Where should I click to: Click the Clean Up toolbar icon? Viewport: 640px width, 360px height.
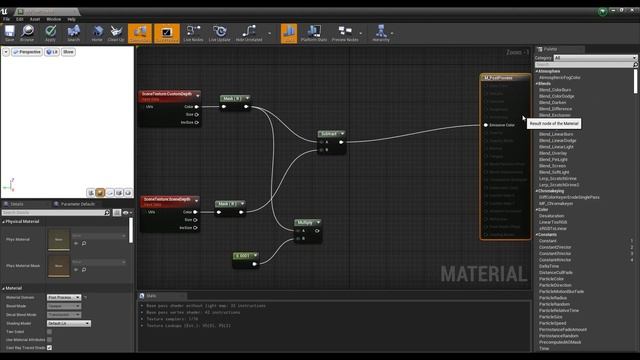tap(116, 33)
